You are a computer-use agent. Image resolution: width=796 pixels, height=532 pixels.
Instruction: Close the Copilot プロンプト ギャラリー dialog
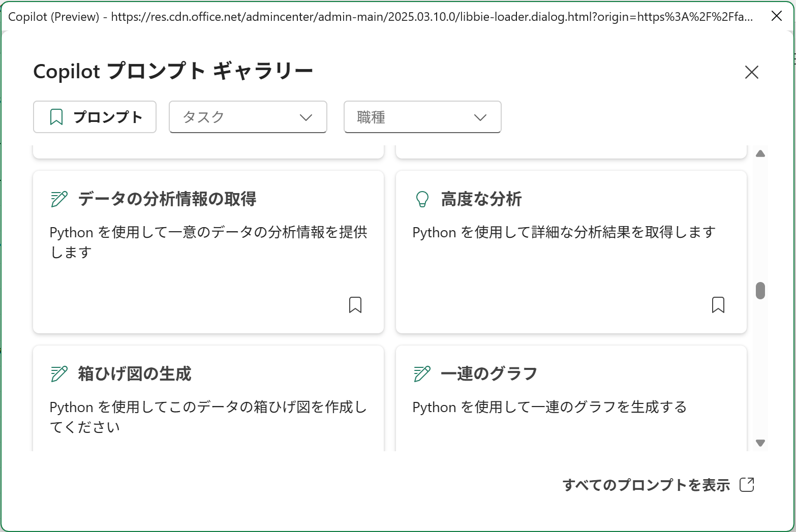[751, 72]
